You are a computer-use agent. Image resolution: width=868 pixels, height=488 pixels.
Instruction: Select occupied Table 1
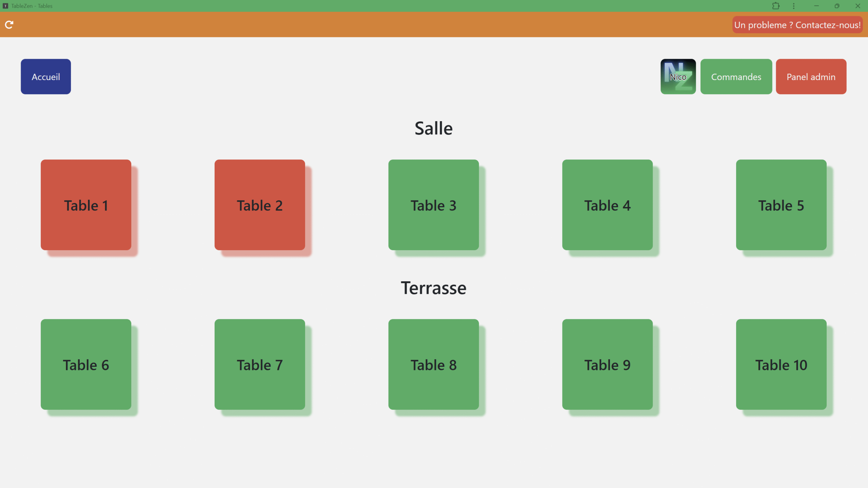[x=86, y=205]
